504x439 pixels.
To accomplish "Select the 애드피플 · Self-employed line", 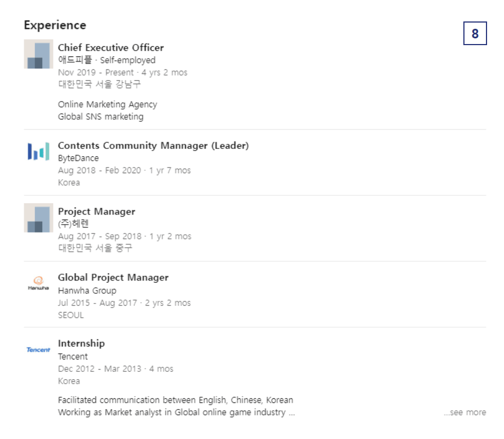I will [x=107, y=60].
